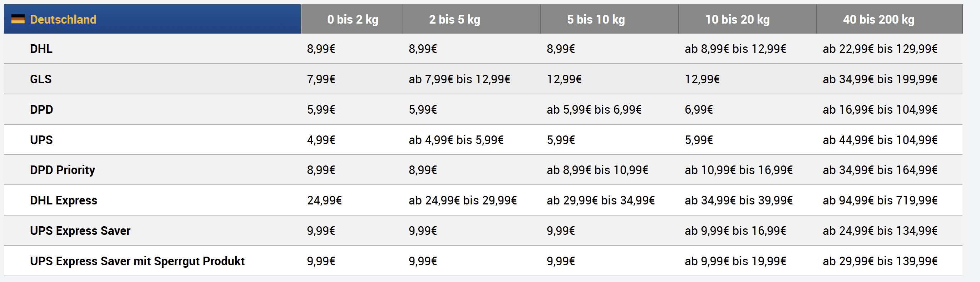Click UPS 0 bis 2 kg price 4,99€
The width and height of the screenshot is (980, 282).
click(x=321, y=140)
